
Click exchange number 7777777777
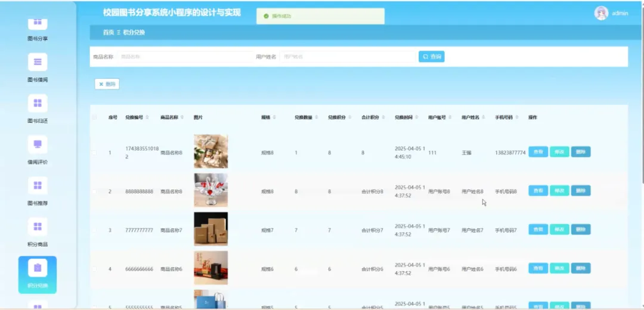click(139, 230)
